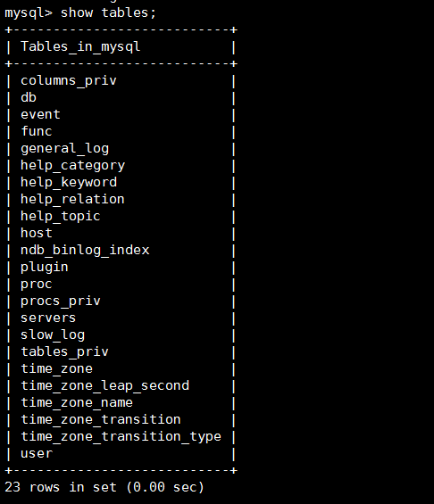This screenshot has width=434, height=504.
Task: Select the user table entry
Action: (x=37, y=454)
